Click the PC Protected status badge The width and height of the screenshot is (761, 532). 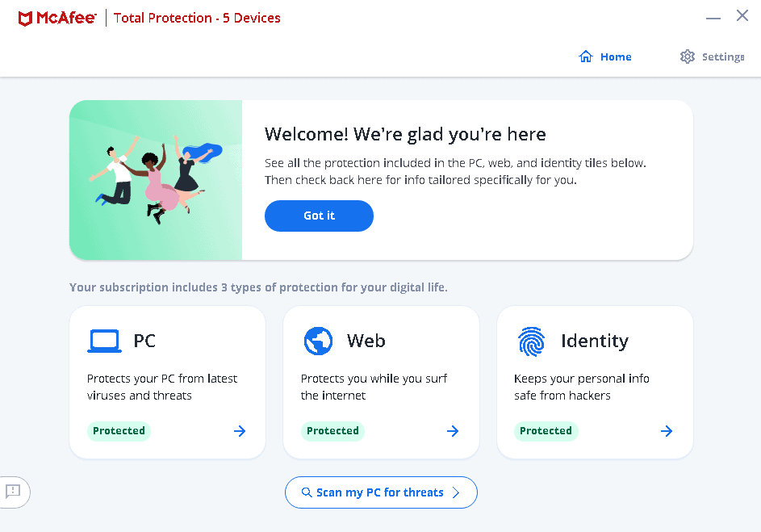point(119,431)
